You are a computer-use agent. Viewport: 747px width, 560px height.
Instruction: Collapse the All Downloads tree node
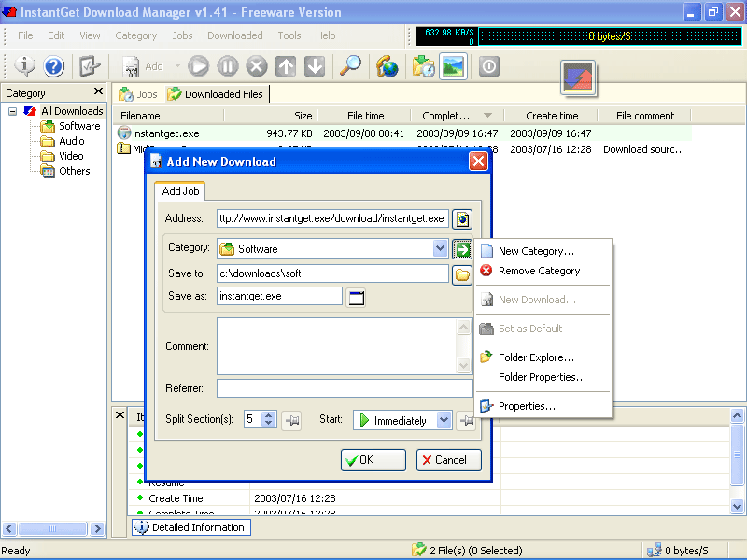coord(13,111)
